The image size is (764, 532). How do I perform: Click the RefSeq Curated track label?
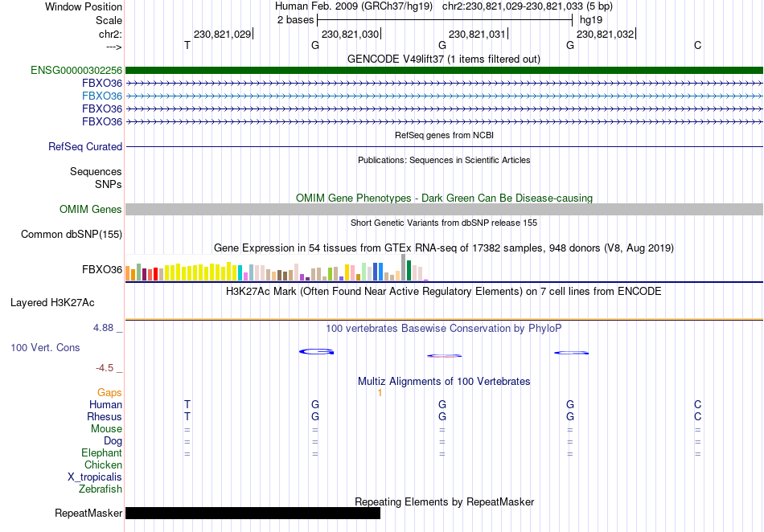point(85,146)
